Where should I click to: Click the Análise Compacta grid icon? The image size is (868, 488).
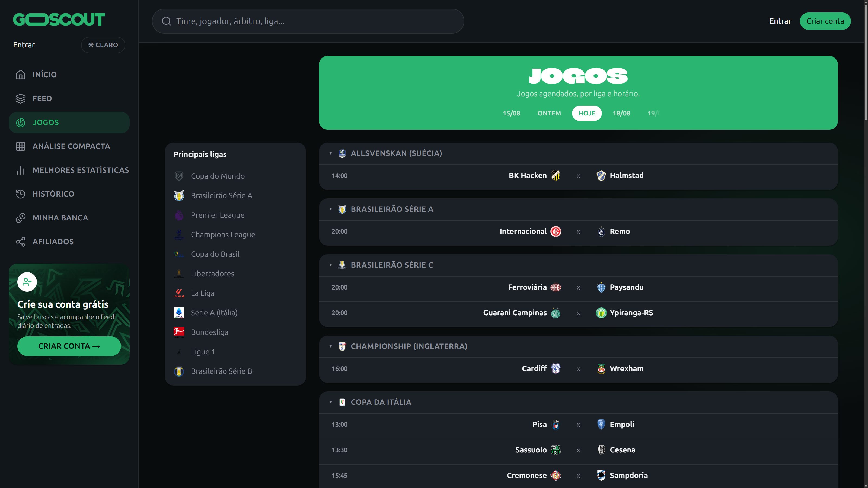(x=21, y=146)
